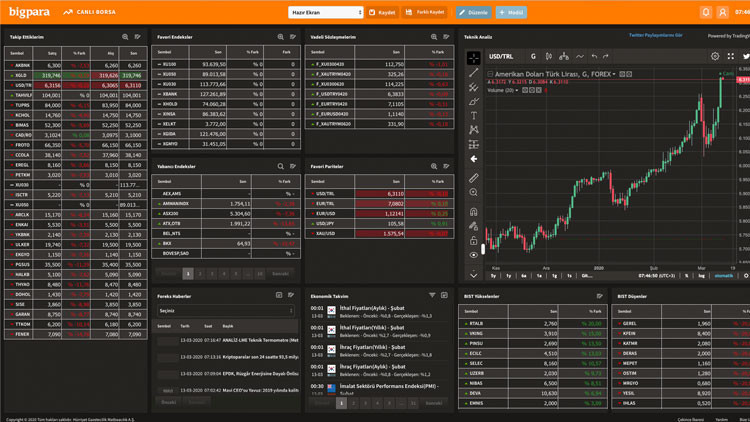Open the Hazır Ekran dropdown
The width and height of the screenshot is (750, 422).
coord(325,13)
